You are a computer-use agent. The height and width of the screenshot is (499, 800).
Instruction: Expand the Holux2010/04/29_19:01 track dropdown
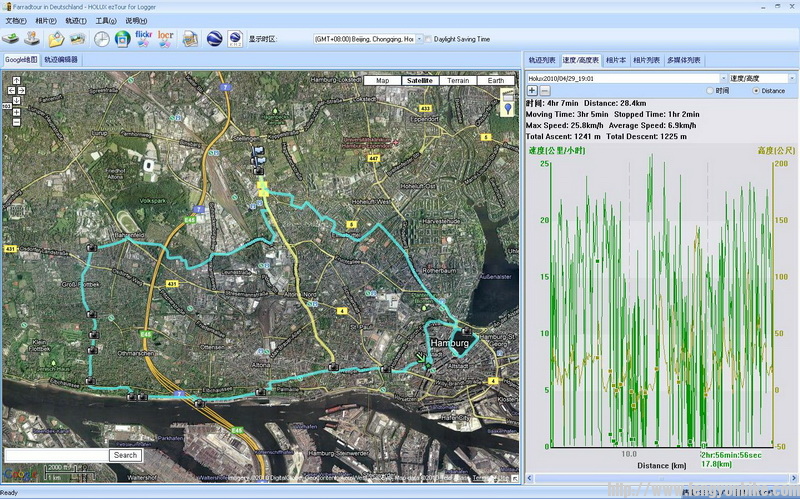(x=721, y=78)
